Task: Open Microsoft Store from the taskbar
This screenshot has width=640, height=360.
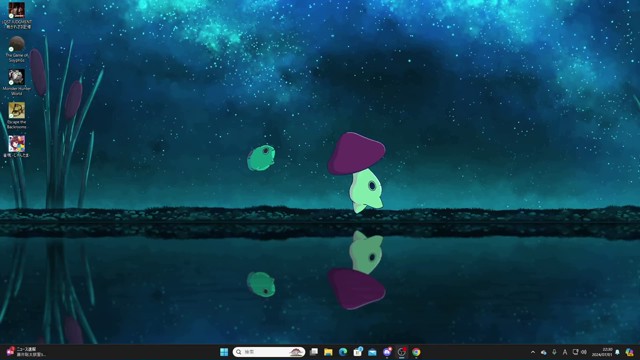Action: click(x=358, y=352)
